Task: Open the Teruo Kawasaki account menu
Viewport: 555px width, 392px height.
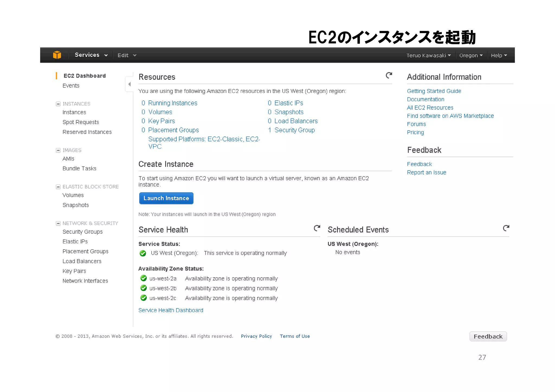Action: (x=428, y=55)
